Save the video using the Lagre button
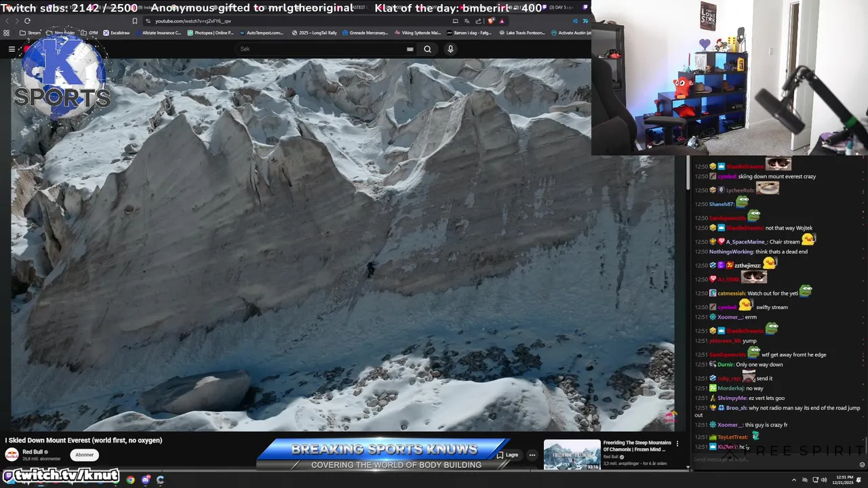 pos(508,455)
